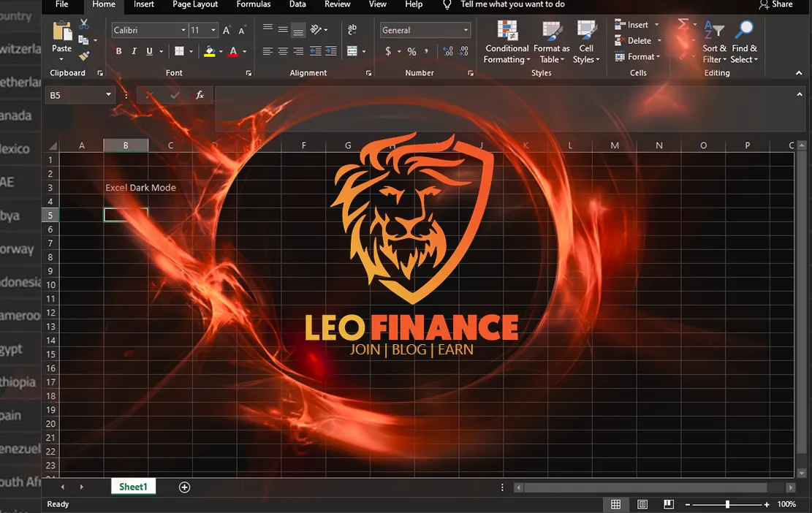812x513 pixels.
Task: Align text right
Action: coord(298,51)
